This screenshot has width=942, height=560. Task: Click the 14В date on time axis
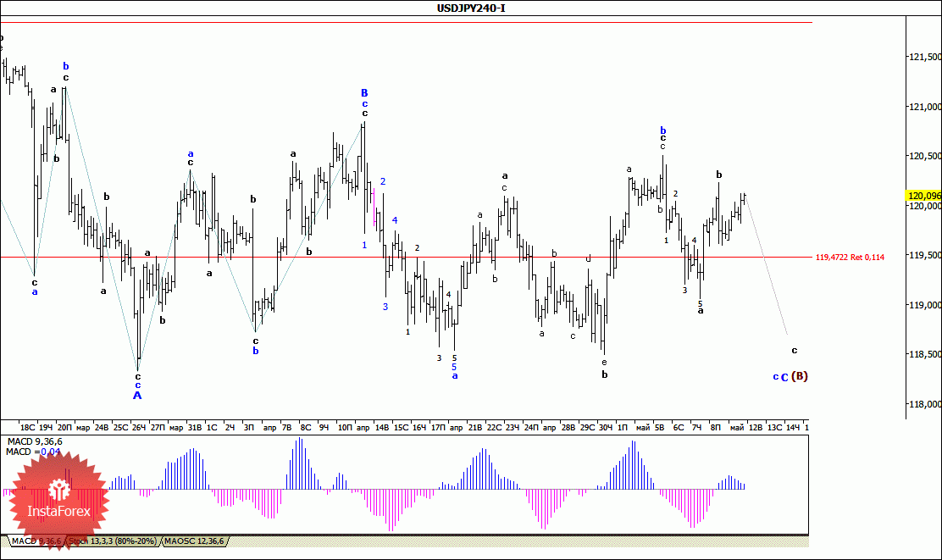pos(382,428)
